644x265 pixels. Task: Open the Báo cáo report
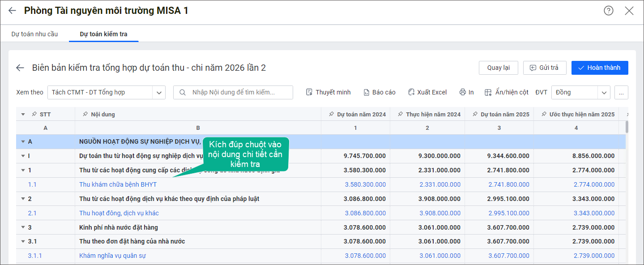(x=379, y=92)
